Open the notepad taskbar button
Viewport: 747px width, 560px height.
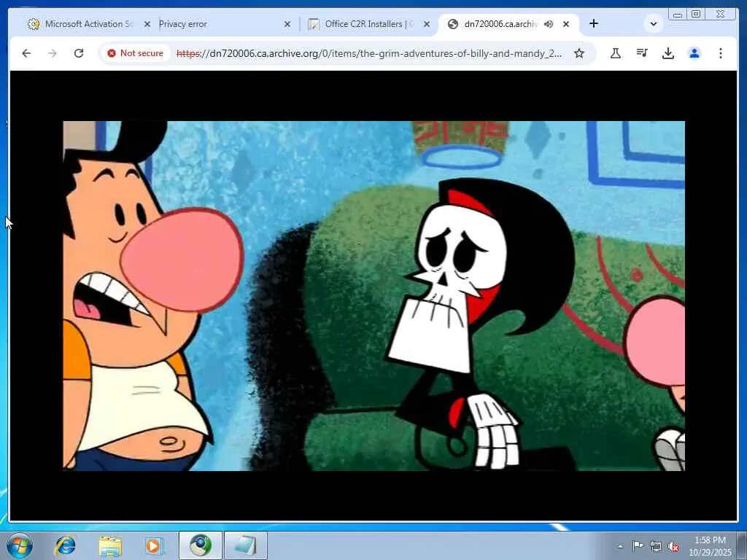(246, 545)
